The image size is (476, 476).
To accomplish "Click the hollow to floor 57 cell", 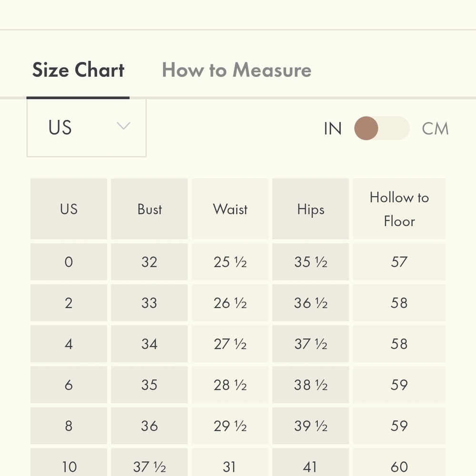I will [399, 262].
